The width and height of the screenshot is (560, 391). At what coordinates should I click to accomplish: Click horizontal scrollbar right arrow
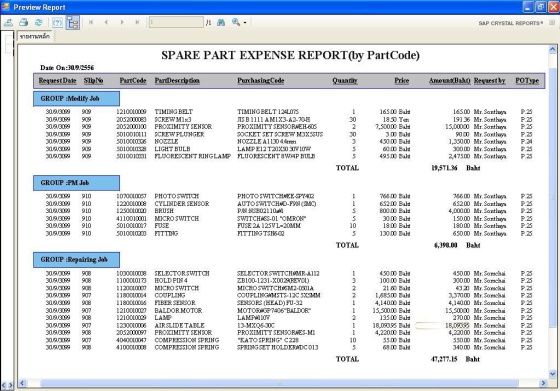(x=544, y=383)
